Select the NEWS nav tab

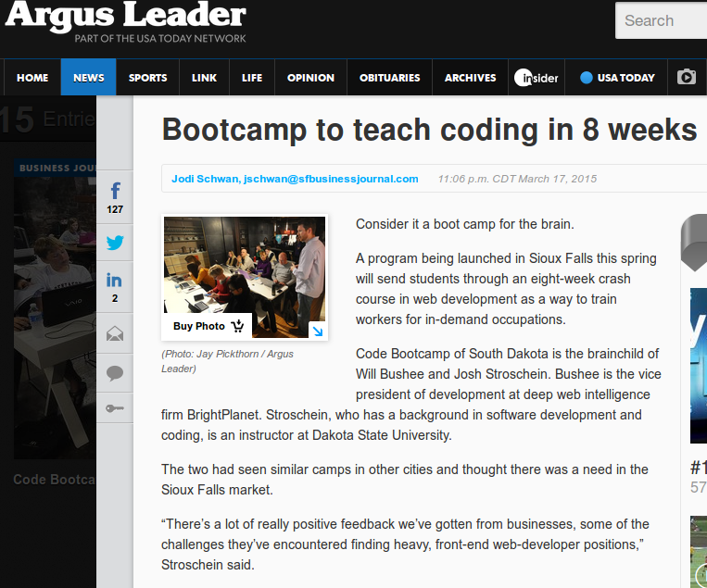[x=89, y=78]
